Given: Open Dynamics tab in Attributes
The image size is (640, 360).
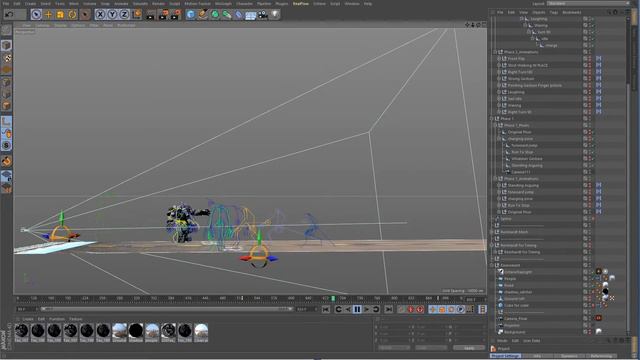Looking at the screenshot, I should 569,356.
